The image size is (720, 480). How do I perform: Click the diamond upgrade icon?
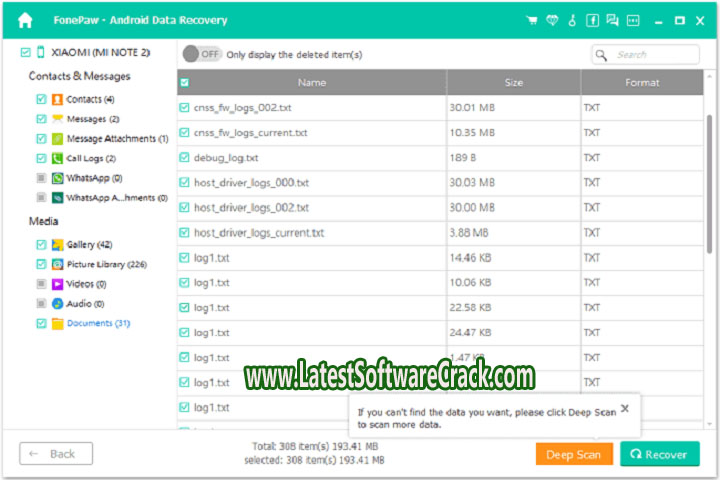click(552, 20)
